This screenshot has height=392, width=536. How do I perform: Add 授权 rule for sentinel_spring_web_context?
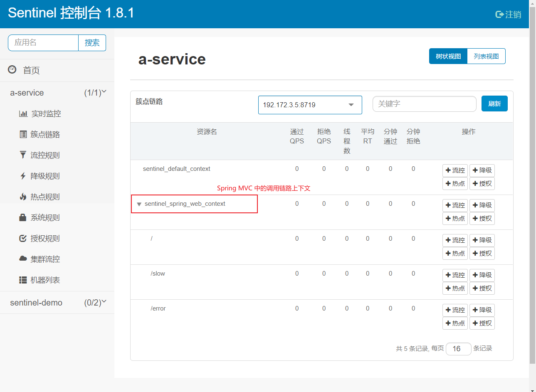482,219
